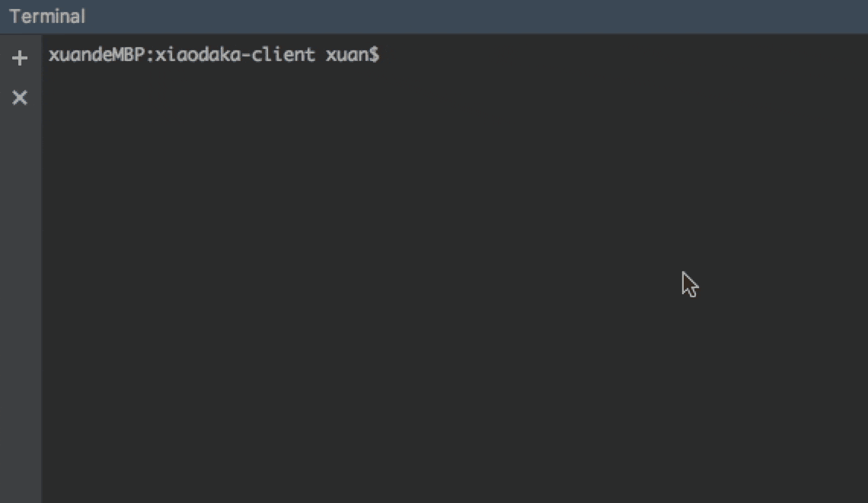Click the Terminal panel title label
868x503 pixels.
click(48, 17)
